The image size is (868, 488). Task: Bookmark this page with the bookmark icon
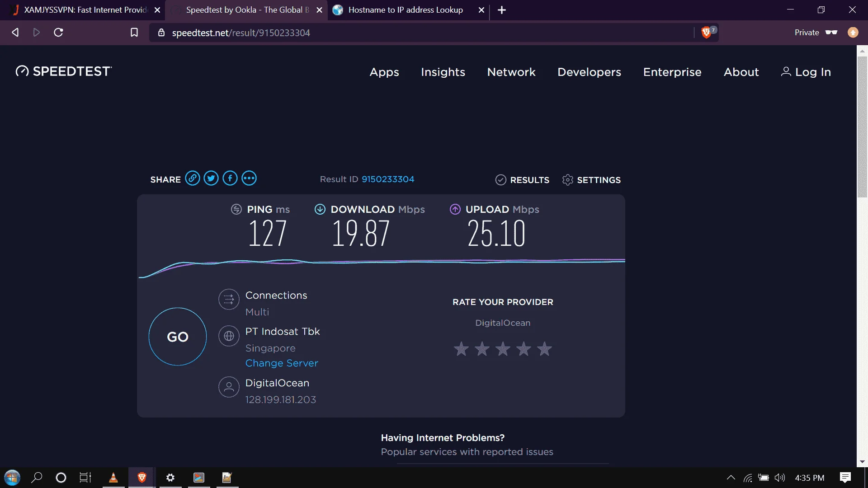click(134, 33)
